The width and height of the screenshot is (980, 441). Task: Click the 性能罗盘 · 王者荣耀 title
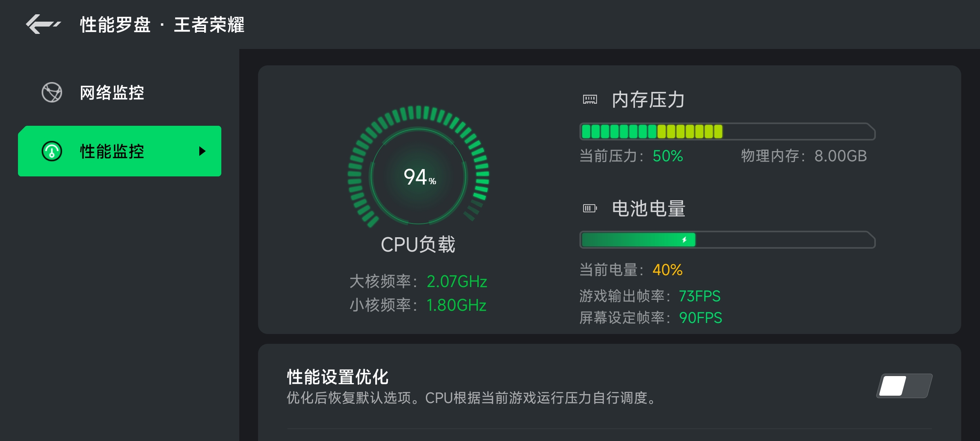pos(162,24)
